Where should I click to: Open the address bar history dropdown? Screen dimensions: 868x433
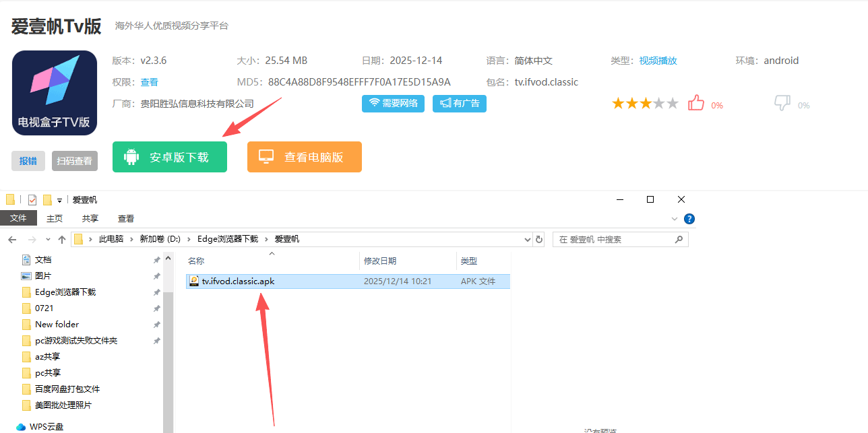[528, 239]
